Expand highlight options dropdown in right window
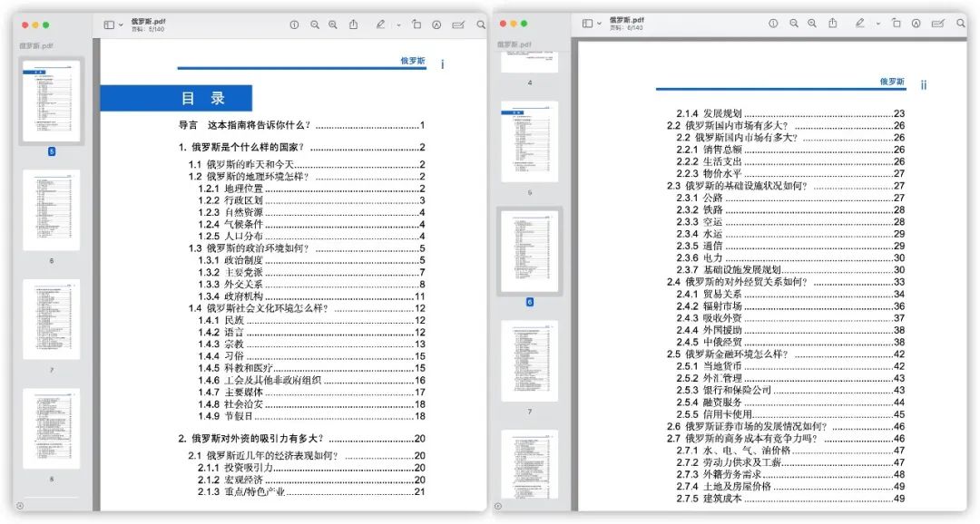This screenshot has height=524, width=980. 878,24
